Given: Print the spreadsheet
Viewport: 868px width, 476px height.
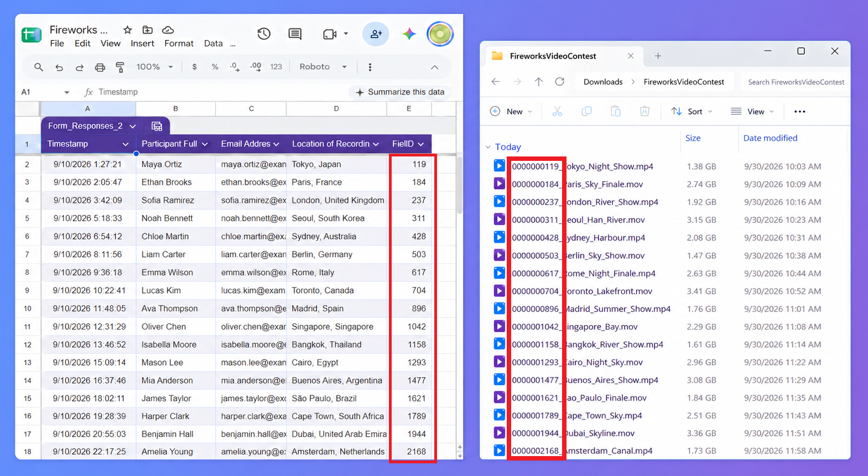Looking at the screenshot, I should coord(100,67).
